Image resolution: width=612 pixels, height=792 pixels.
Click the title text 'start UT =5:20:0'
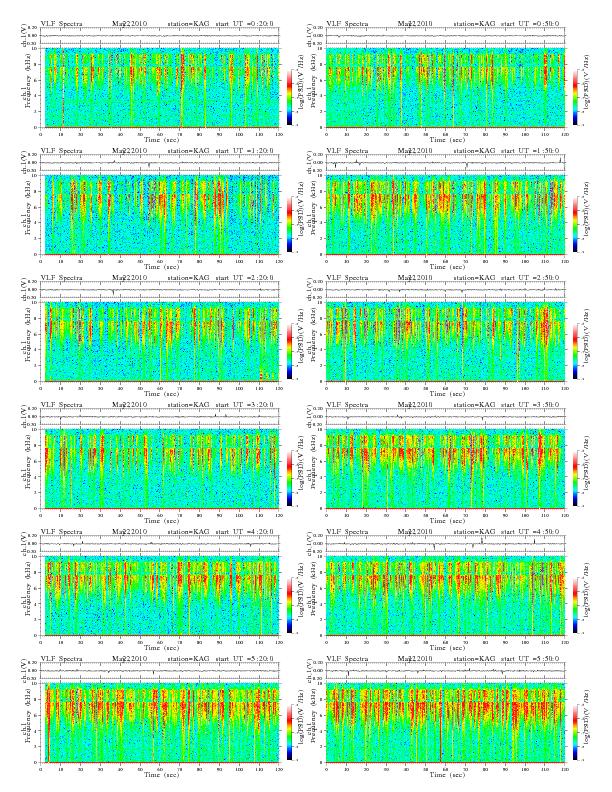[x=244, y=659]
